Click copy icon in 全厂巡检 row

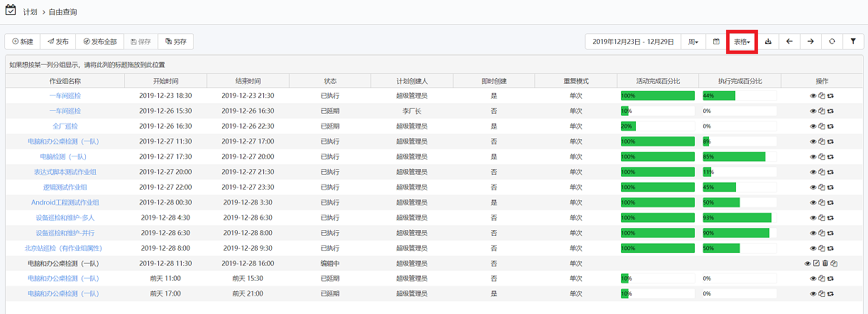point(822,126)
